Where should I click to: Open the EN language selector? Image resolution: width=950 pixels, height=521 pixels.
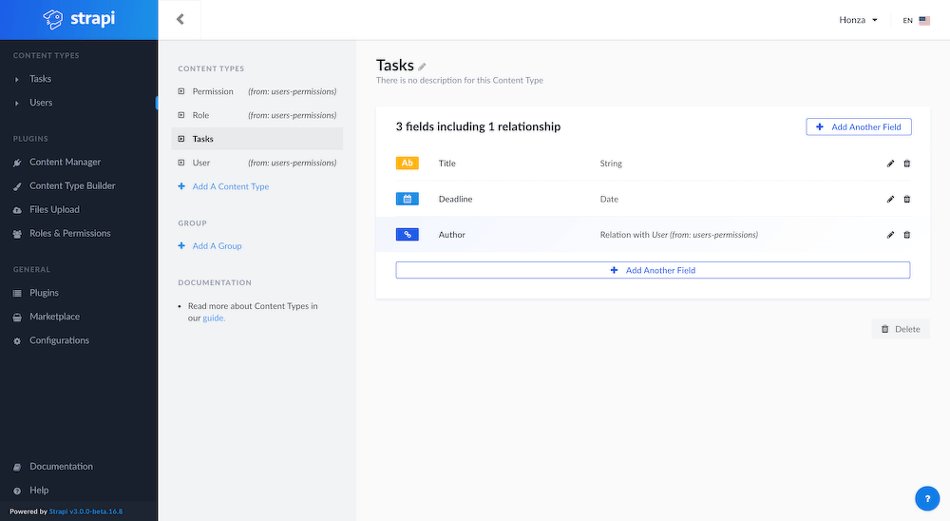tap(914, 20)
